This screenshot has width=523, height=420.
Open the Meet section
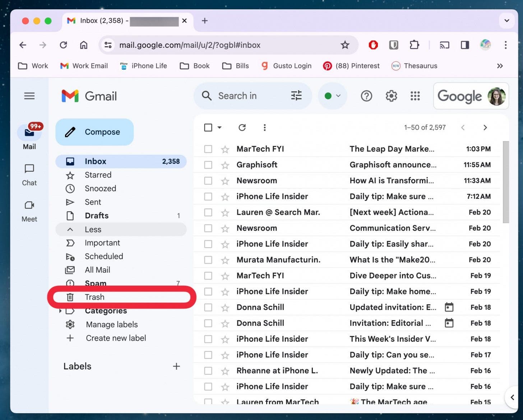[29, 212]
